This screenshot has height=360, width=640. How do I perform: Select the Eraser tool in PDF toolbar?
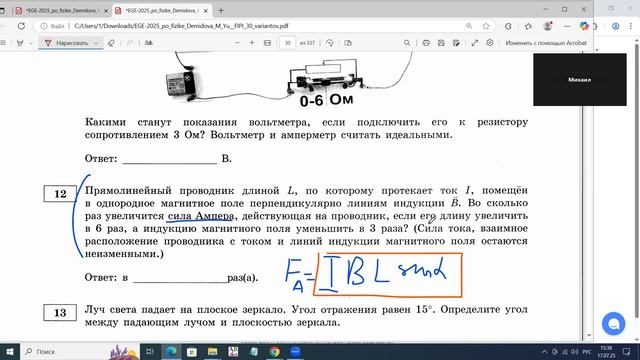[x=111, y=43]
